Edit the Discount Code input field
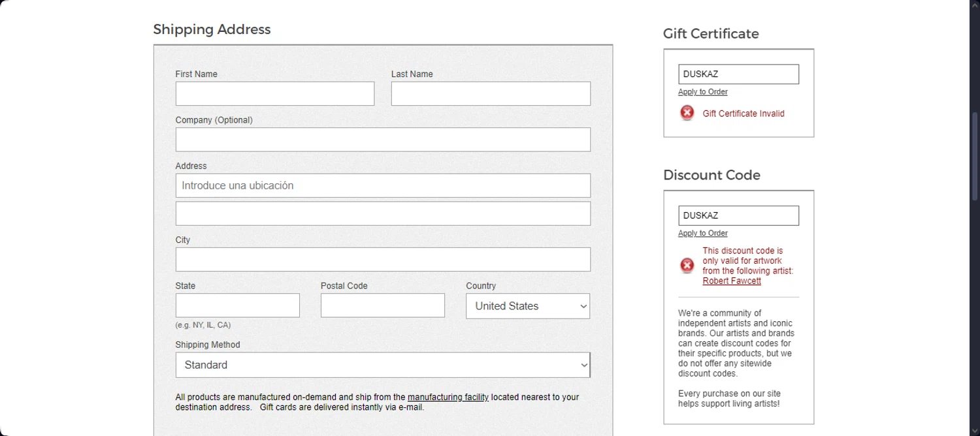 738,216
